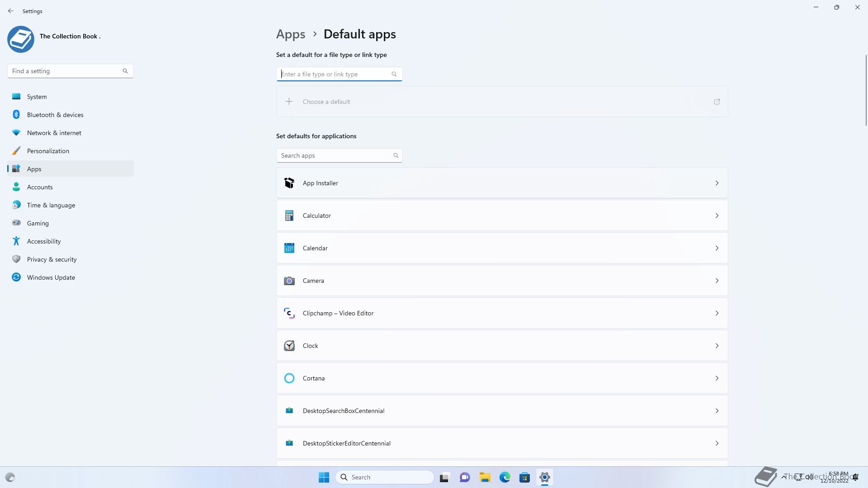Viewport: 868px width, 488px height.
Task: Expand the DesktopSearchBoxCentennial chevron
Action: [x=717, y=411]
